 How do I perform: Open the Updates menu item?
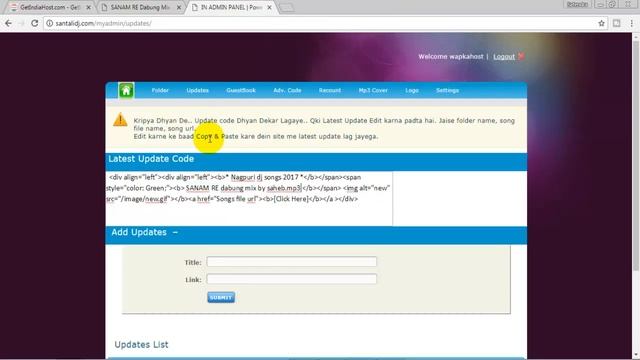coord(198,90)
